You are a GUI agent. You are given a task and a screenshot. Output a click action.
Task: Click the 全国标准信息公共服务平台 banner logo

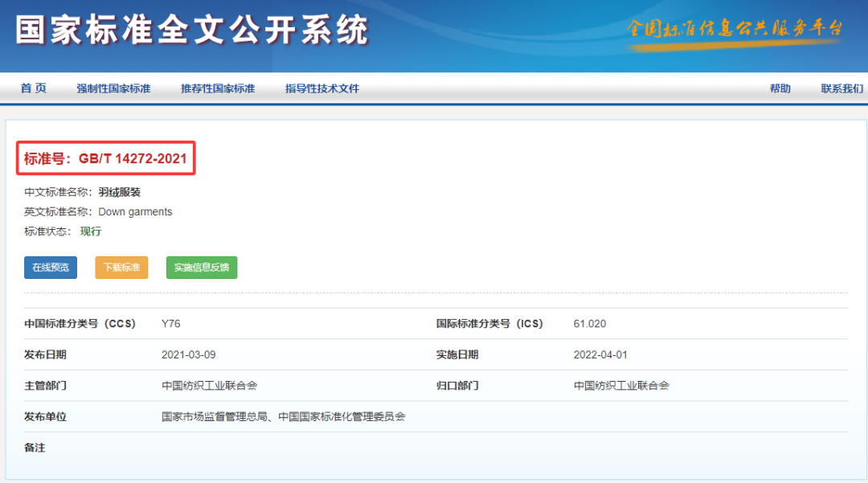pos(734,31)
